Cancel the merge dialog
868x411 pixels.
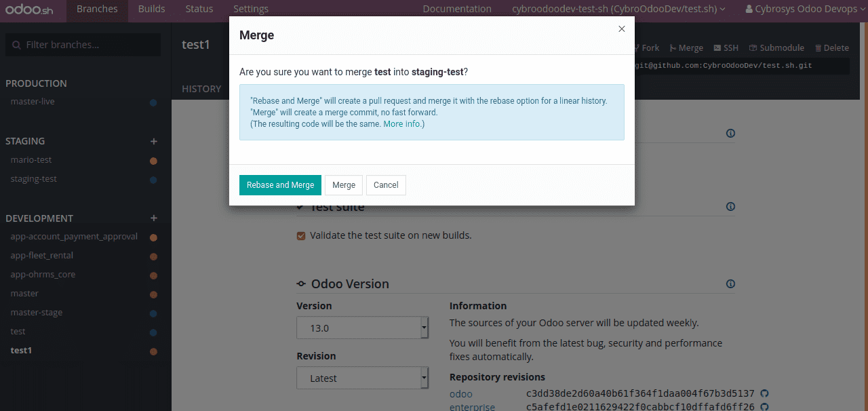point(386,185)
